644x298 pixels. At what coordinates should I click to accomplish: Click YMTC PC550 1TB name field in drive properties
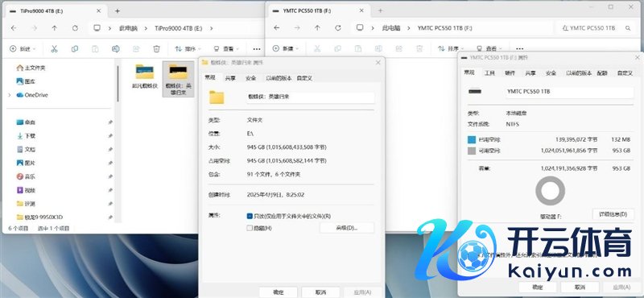(x=570, y=92)
